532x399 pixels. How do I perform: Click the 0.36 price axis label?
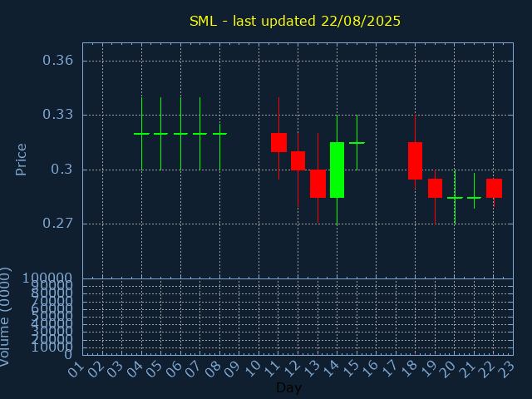(57, 61)
